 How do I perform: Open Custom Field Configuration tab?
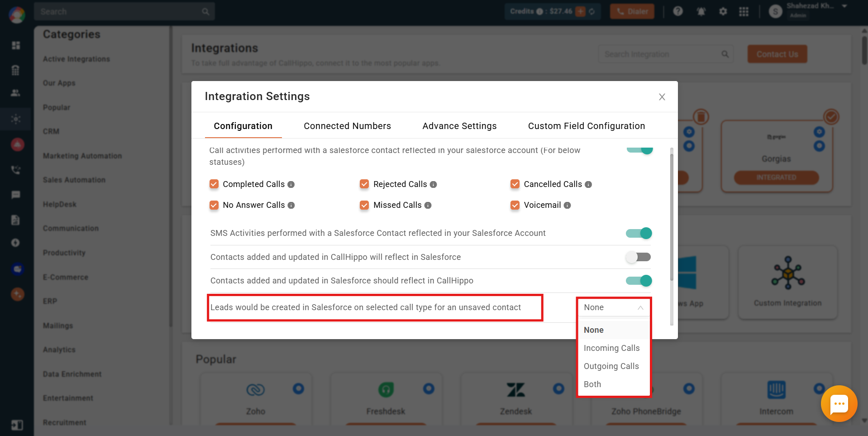coord(587,126)
